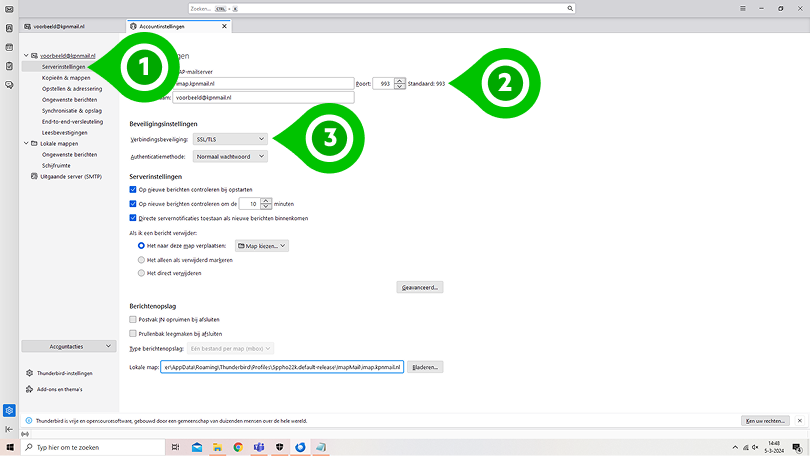Click the Geavanceerd... button
This screenshot has height=456, width=810.
tap(420, 287)
